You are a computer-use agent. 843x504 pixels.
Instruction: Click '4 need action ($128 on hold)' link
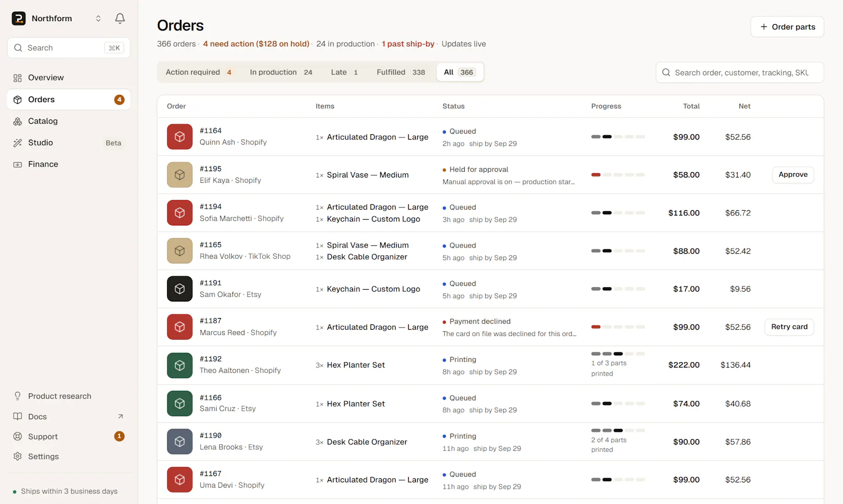(256, 44)
